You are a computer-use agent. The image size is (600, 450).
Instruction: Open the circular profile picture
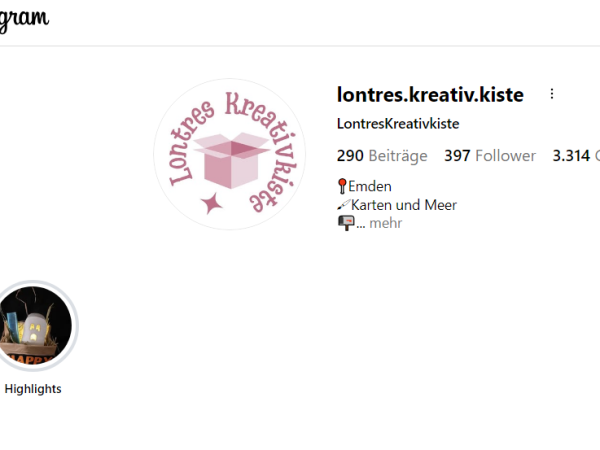[x=230, y=154]
